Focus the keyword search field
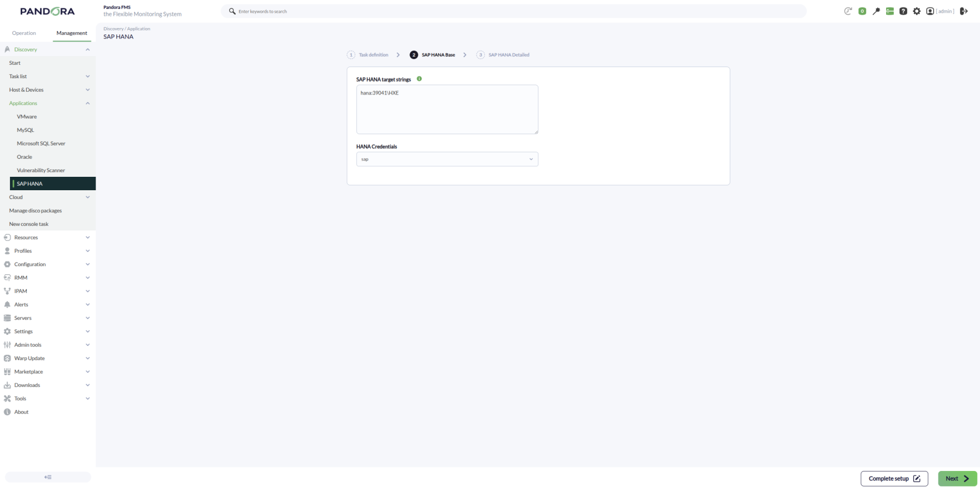 513,11
